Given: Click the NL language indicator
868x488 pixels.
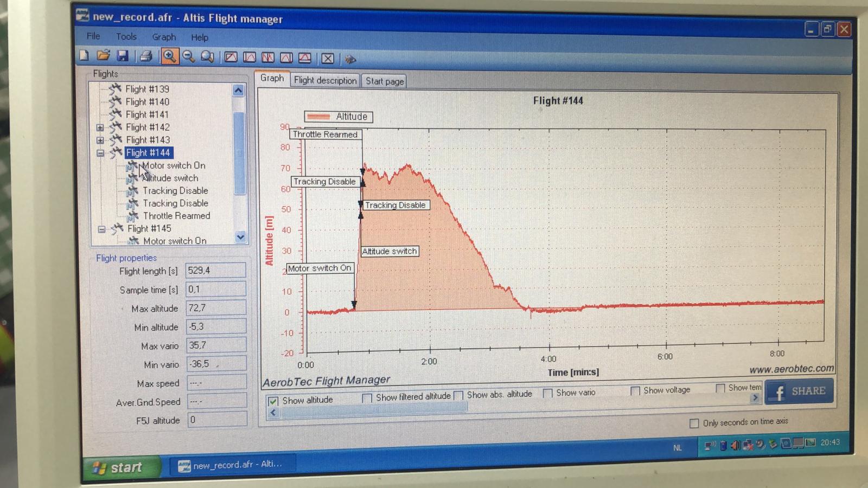Looking at the screenshot, I should (x=677, y=448).
